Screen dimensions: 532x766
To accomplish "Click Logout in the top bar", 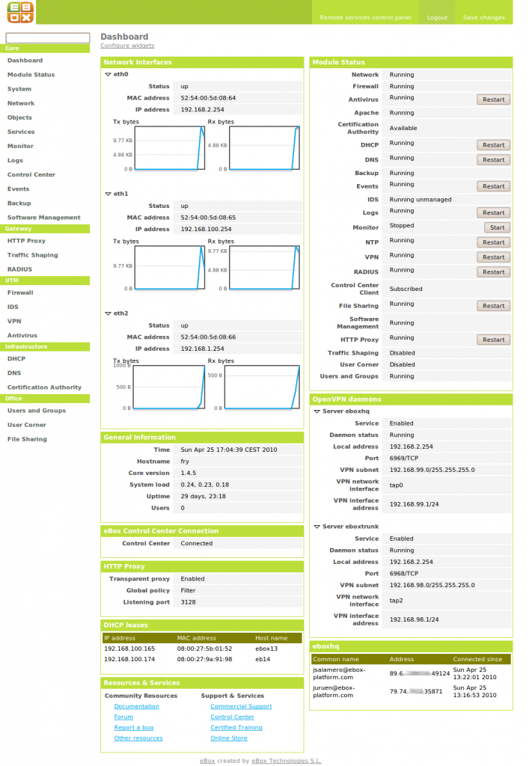I will click(437, 17).
